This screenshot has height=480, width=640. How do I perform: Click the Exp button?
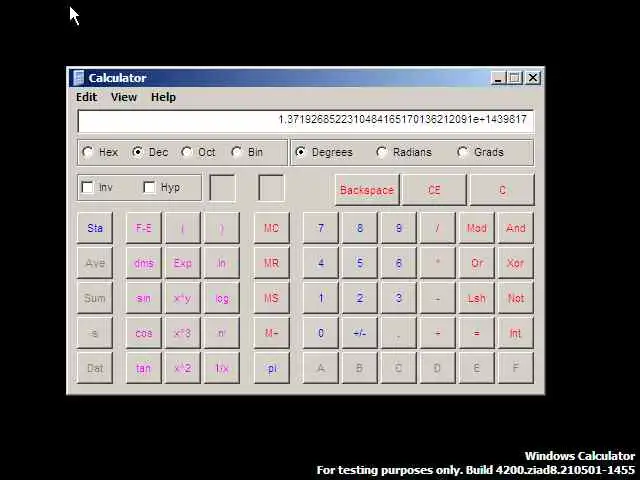pos(182,263)
